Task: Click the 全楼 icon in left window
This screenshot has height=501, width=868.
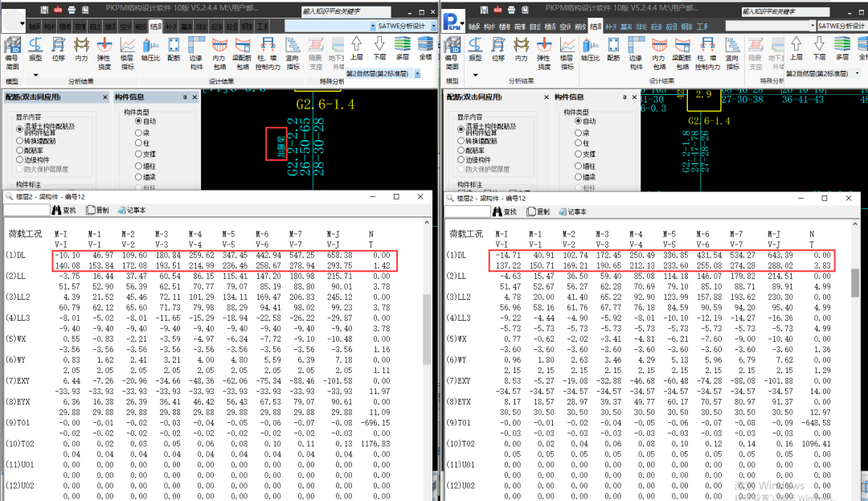Action: 426,49
